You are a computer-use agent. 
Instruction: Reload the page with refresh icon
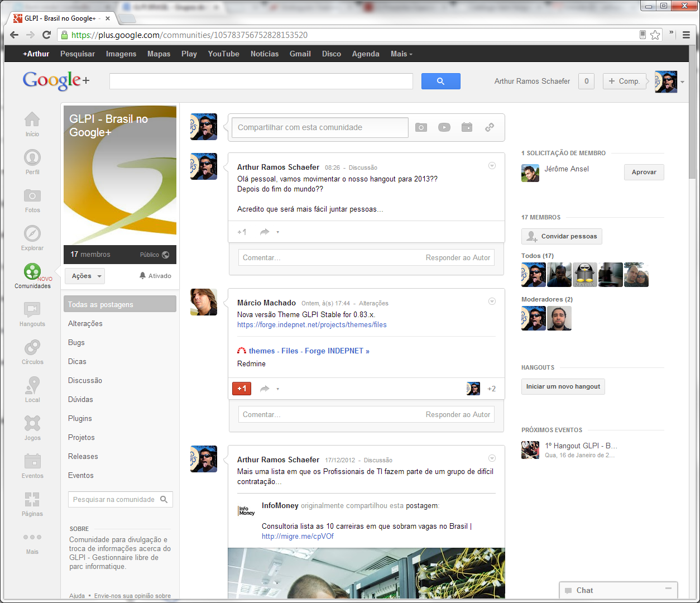pyautogui.click(x=47, y=35)
